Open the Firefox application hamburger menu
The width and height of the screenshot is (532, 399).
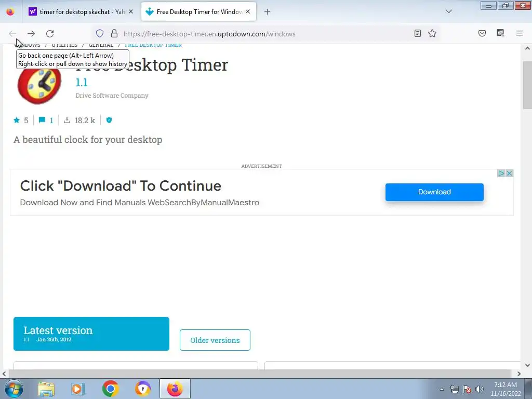[x=520, y=33]
